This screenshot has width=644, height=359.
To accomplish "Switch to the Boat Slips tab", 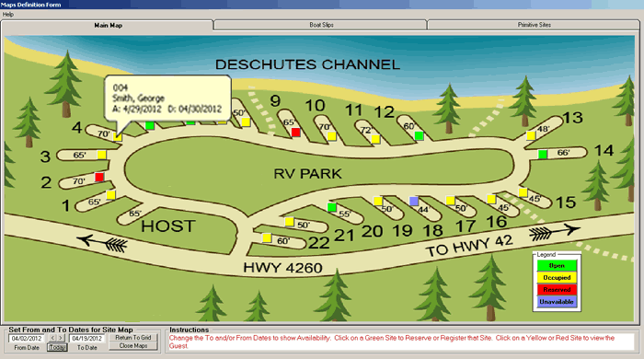I will [321, 25].
